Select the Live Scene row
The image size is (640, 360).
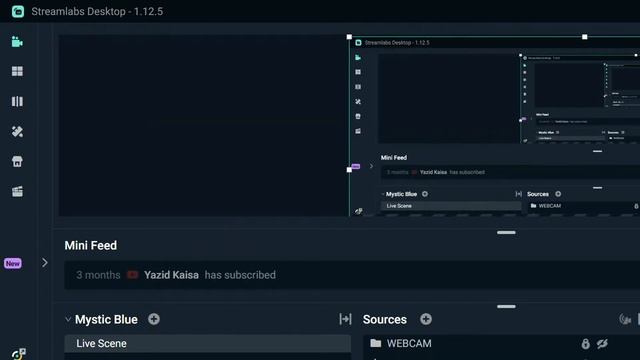coord(207,344)
